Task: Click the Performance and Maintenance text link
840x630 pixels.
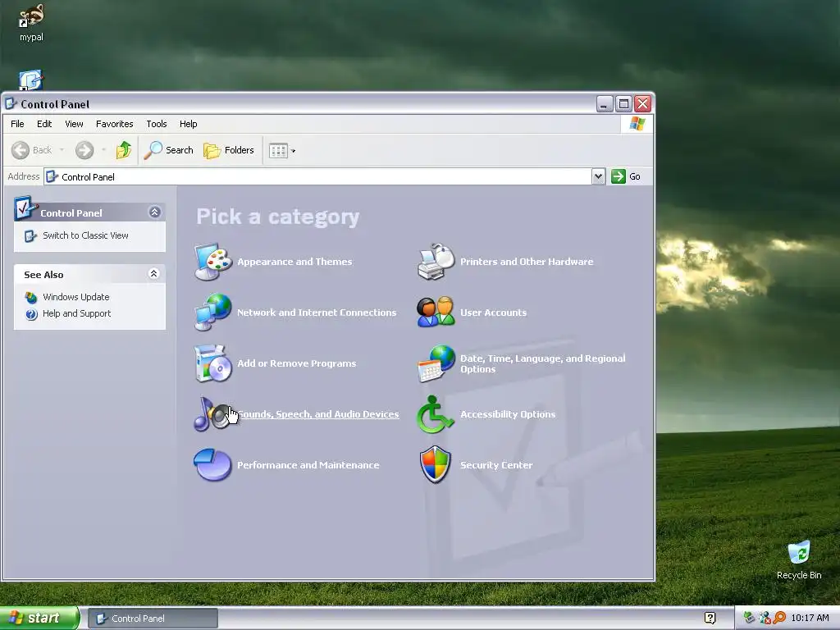Action: [x=308, y=465]
